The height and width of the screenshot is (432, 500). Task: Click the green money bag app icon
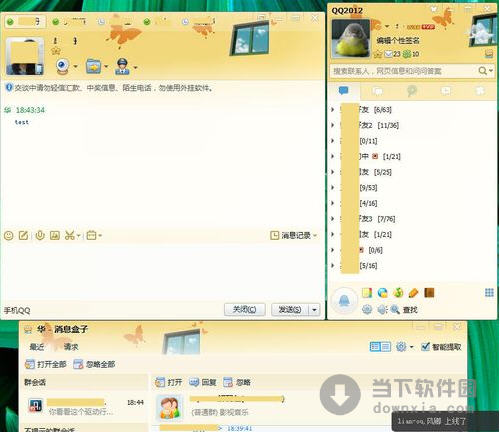pyautogui.click(x=398, y=293)
